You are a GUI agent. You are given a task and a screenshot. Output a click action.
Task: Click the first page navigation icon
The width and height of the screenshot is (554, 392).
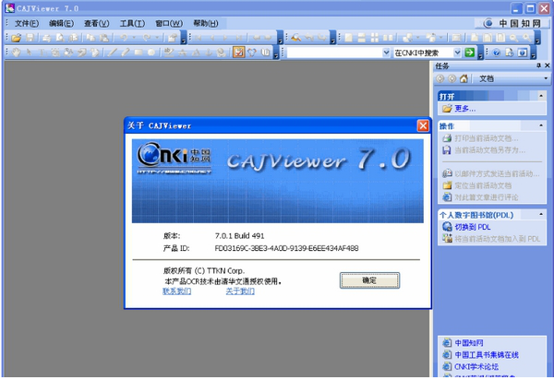[198, 38]
